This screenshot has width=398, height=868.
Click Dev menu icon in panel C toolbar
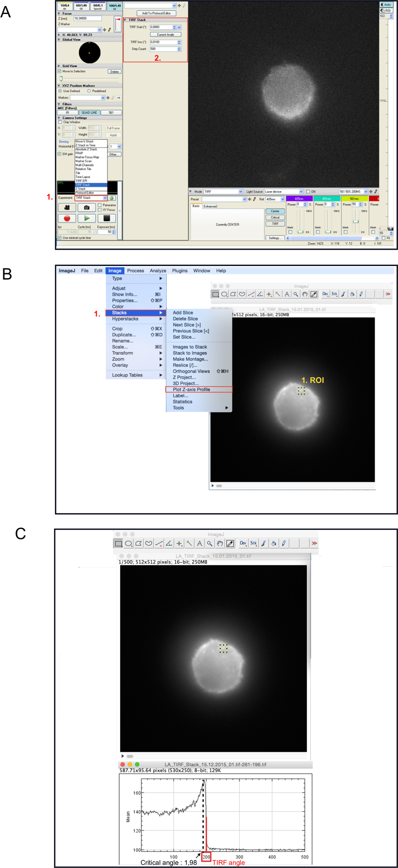click(x=243, y=543)
